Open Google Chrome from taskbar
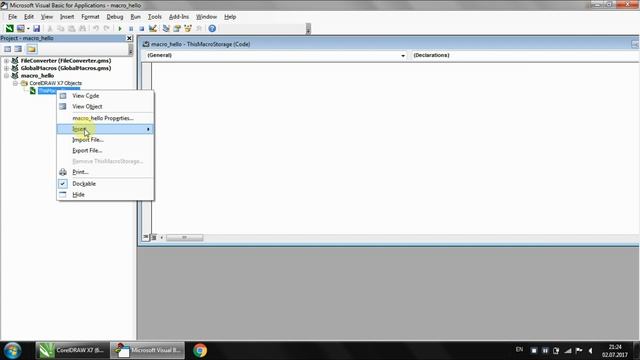640x360 pixels. (200, 350)
